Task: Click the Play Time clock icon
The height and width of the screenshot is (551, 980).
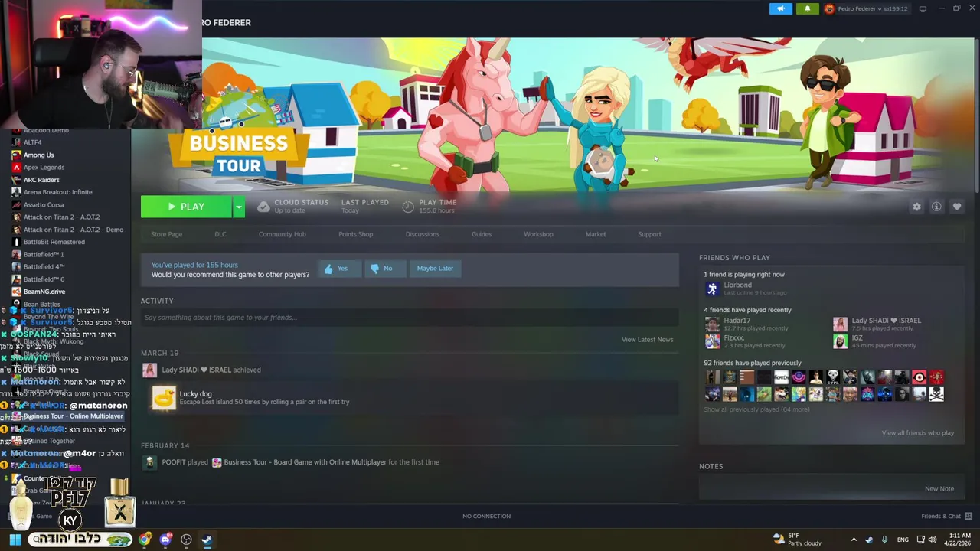Action: (x=408, y=207)
